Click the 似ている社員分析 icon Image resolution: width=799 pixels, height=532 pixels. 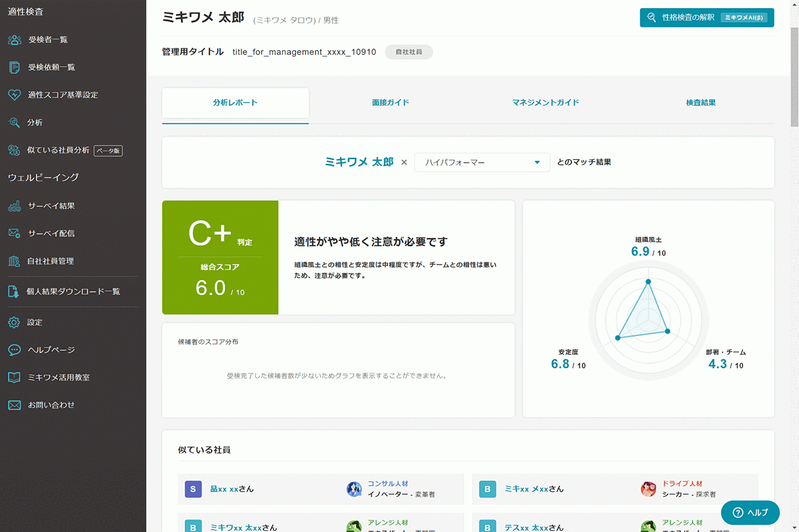14,151
